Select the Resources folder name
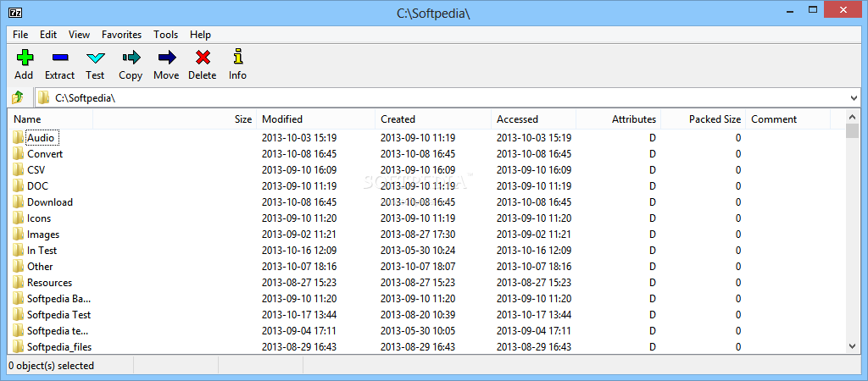 (50, 282)
